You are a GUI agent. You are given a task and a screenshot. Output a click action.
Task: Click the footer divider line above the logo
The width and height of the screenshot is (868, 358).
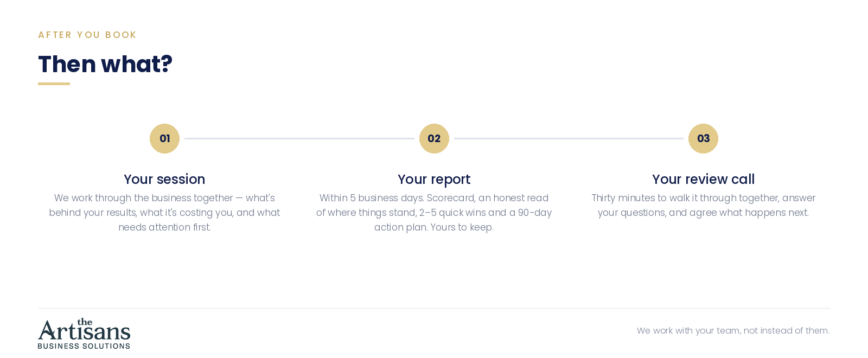[x=434, y=308]
